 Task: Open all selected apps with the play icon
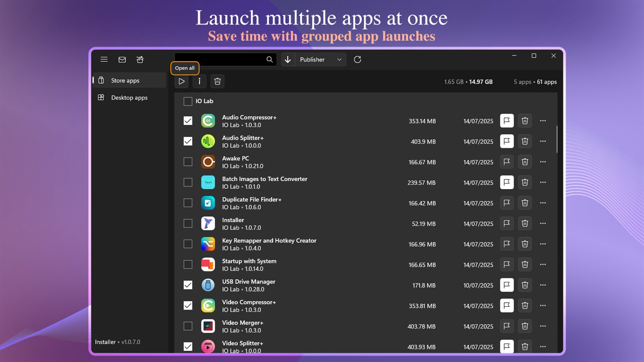pos(181,81)
